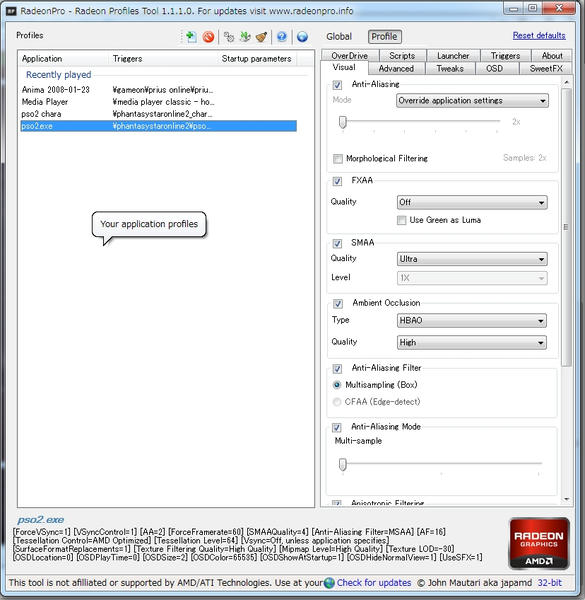Click the broom cleanup toolbar icon
This screenshot has width=585, height=600.
[x=261, y=37]
